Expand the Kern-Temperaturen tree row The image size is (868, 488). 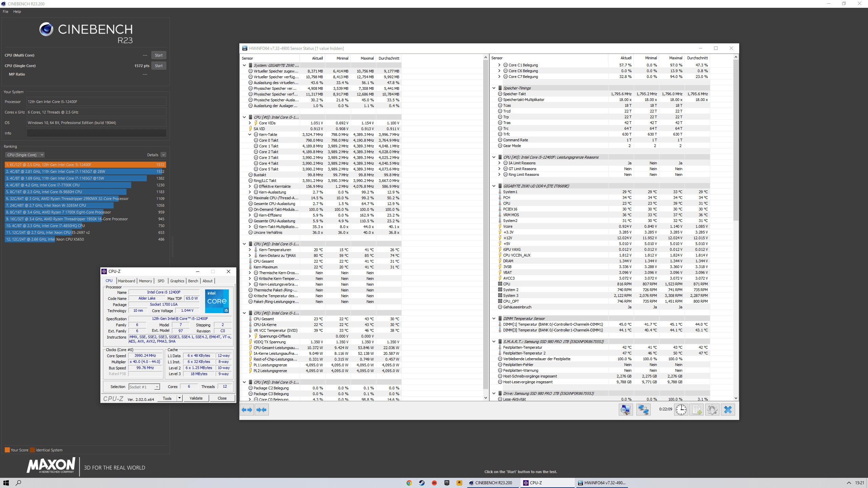(250, 250)
